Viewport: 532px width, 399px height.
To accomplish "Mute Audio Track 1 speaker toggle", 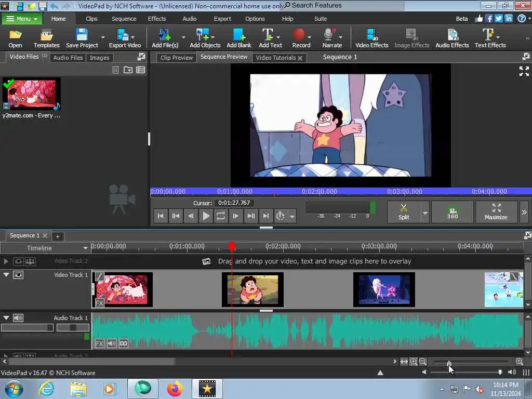I will pyautogui.click(x=18, y=318).
